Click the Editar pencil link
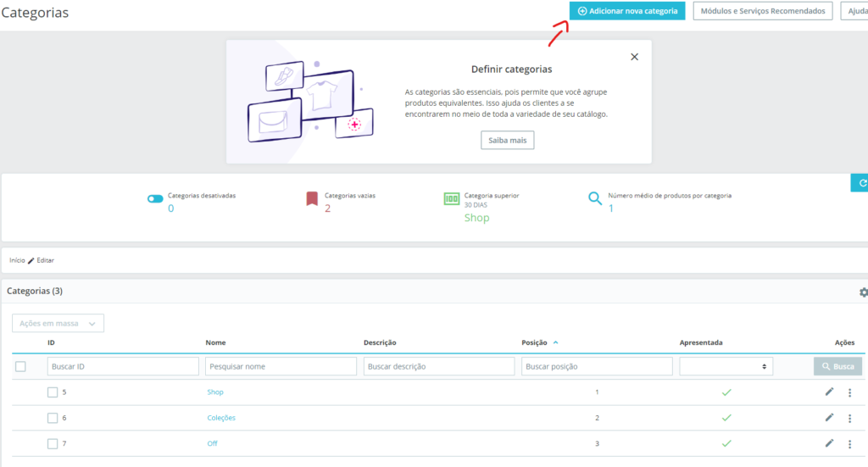868x467 pixels. [41, 260]
